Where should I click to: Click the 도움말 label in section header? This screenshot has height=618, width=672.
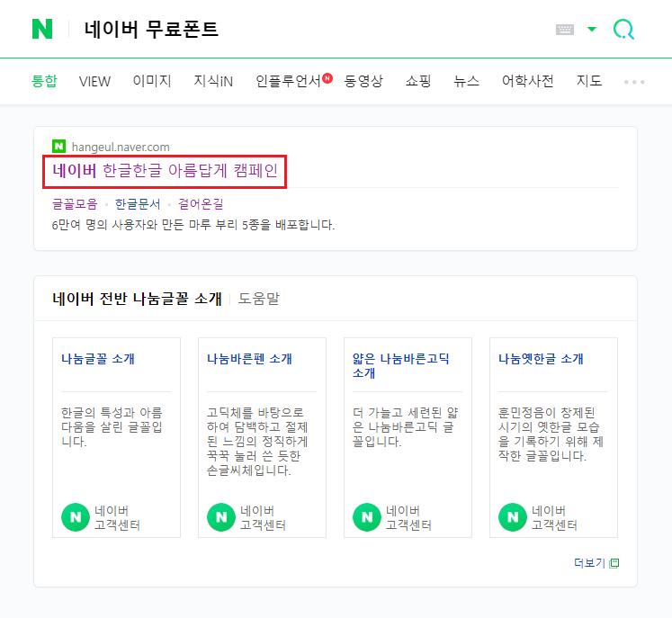point(258,299)
